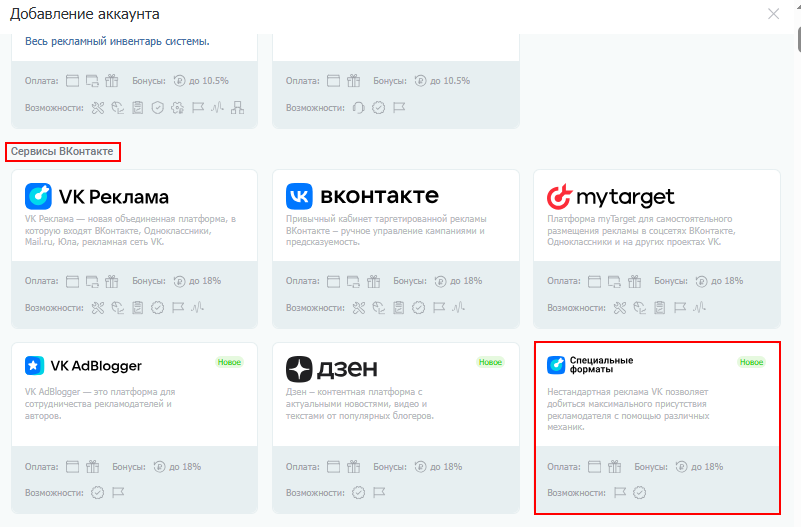801x527 pixels.
Task: Click the shield checkmark capability icon
Action: 157,108
